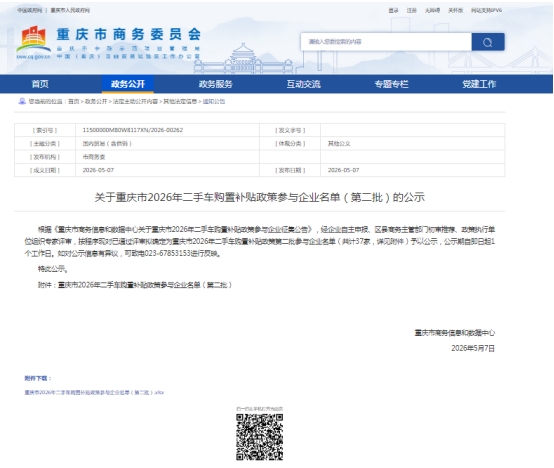
Task: Click the 中国政府网 top link
Action: 29,10
